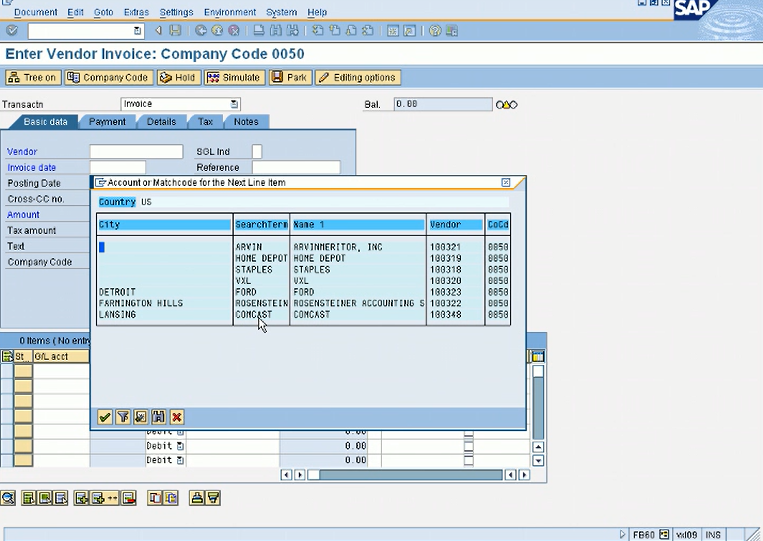The image size is (763, 541).
Task: Open the Goto menu
Action: 103,12
